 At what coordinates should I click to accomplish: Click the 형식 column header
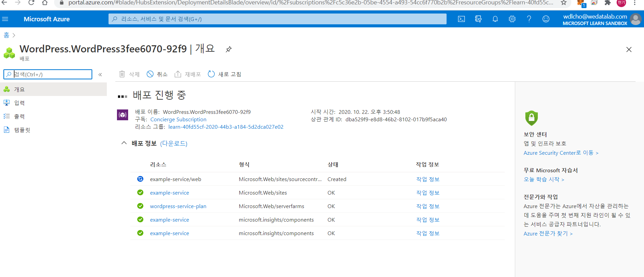click(244, 165)
